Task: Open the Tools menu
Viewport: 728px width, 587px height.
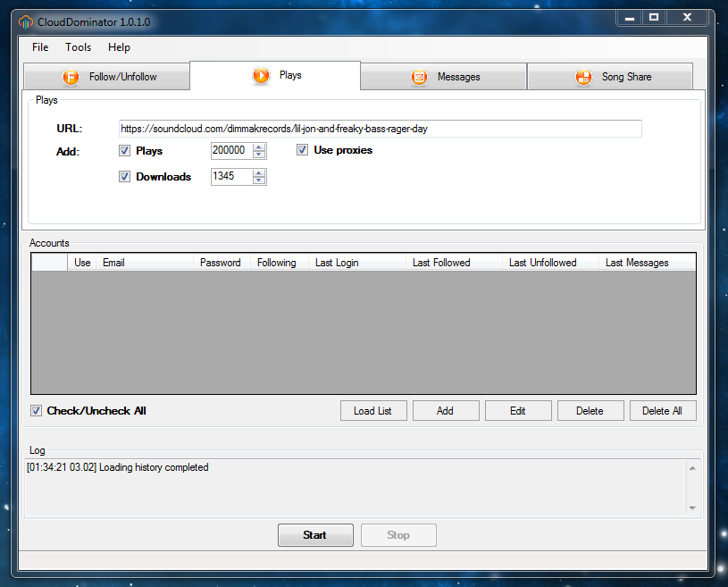Action: 78,47
